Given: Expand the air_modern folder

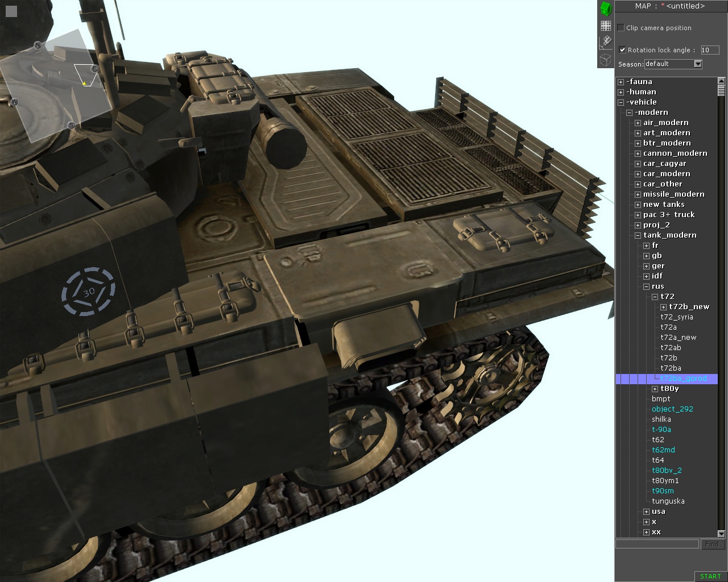Looking at the screenshot, I should tap(638, 123).
